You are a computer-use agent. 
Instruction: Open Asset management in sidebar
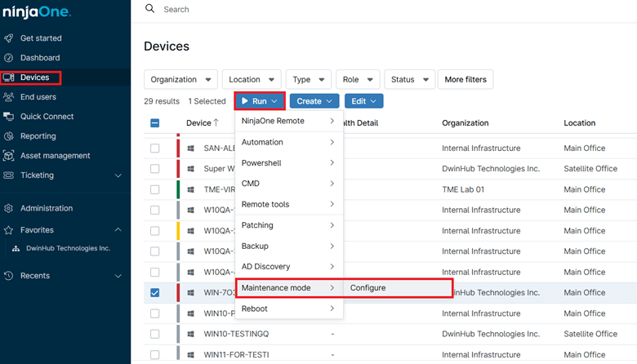[56, 155]
